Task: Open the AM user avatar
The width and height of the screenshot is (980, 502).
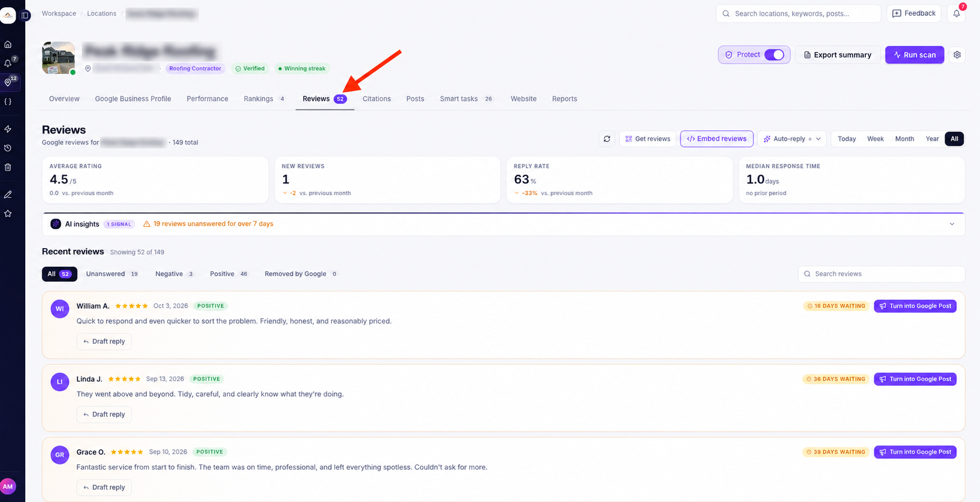Action: 8,486
